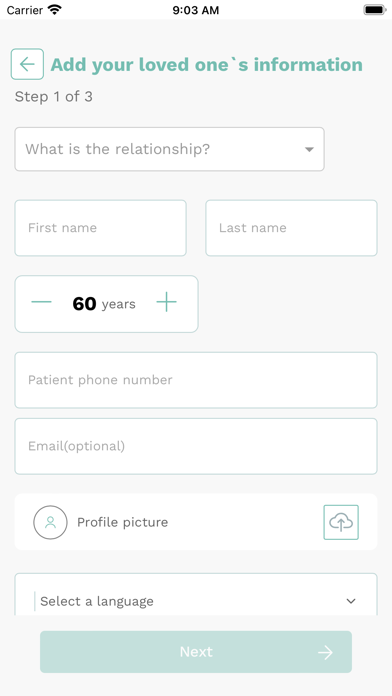Tap the battery icon in status bar
This screenshot has height=696, width=392.
(x=375, y=10)
